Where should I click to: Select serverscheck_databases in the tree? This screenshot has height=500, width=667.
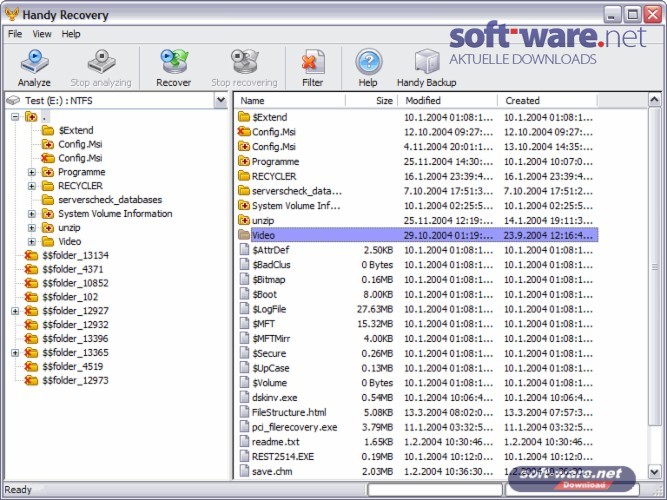(x=110, y=200)
